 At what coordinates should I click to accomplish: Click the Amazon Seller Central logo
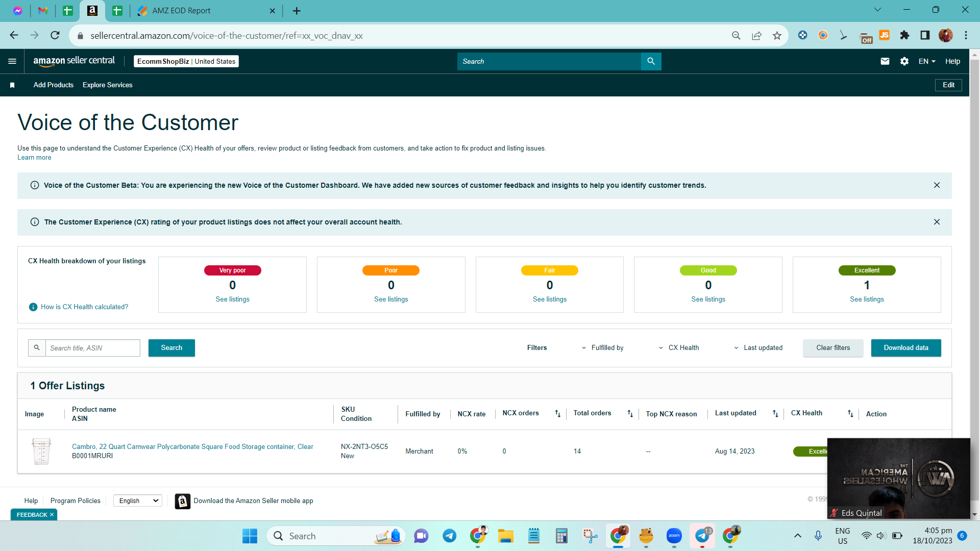pyautogui.click(x=74, y=61)
